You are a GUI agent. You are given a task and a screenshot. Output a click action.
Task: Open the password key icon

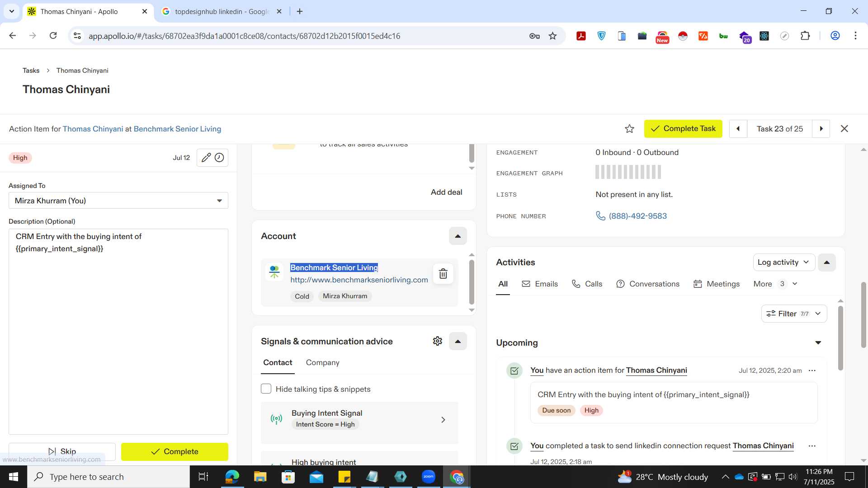[x=534, y=36]
